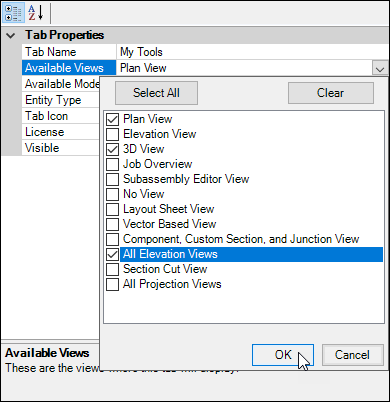Click the Clear button

pyautogui.click(x=331, y=93)
